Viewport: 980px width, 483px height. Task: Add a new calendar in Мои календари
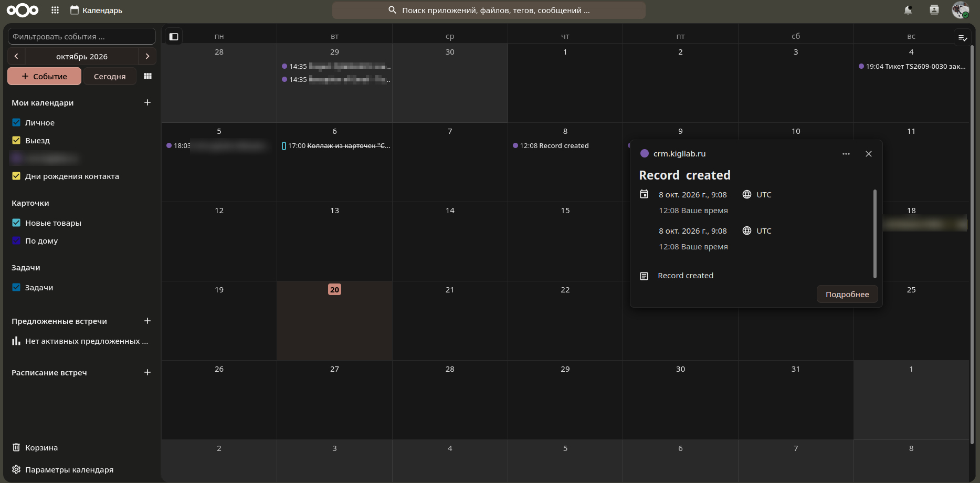tap(147, 102)
